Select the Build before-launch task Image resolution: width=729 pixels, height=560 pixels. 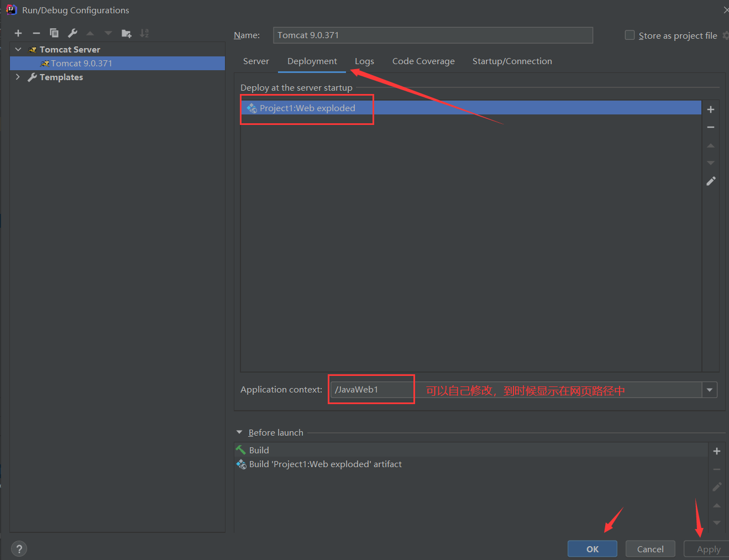click(x=471, y=450)
